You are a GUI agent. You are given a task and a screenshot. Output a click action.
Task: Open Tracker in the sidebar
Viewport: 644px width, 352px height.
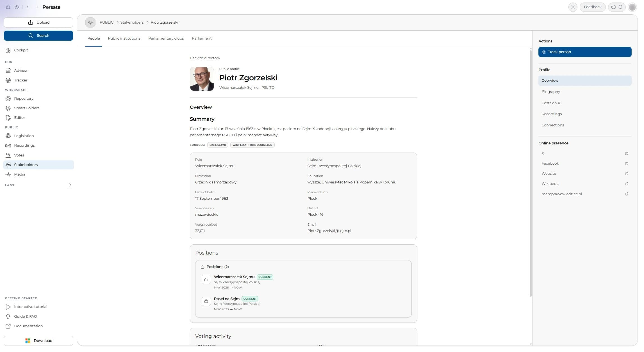coord(38,80)
